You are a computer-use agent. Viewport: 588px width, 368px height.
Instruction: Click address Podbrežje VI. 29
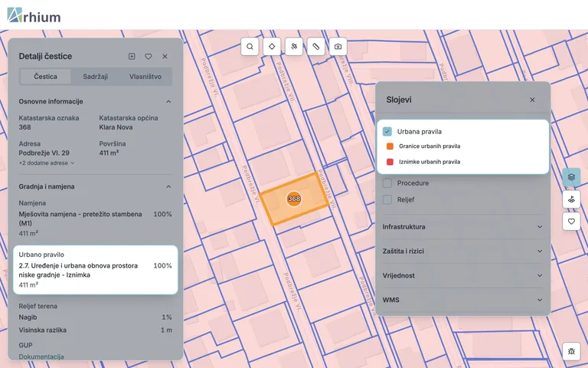point(44,153)
